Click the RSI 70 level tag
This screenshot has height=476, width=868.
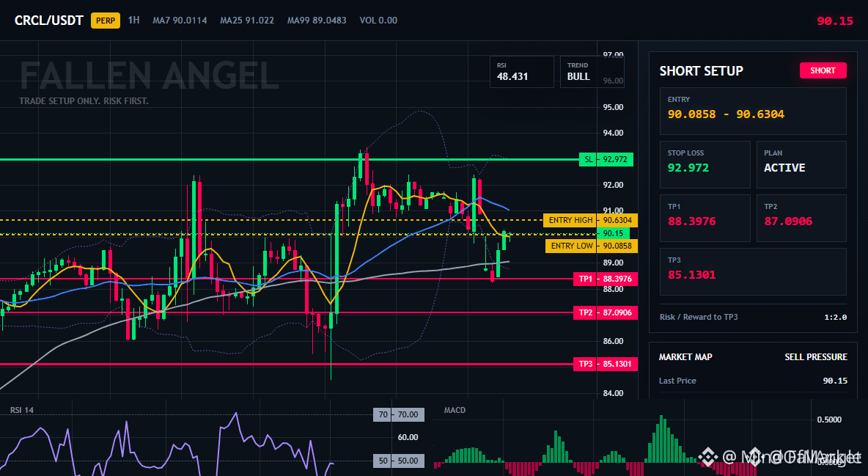click(399, 414)
